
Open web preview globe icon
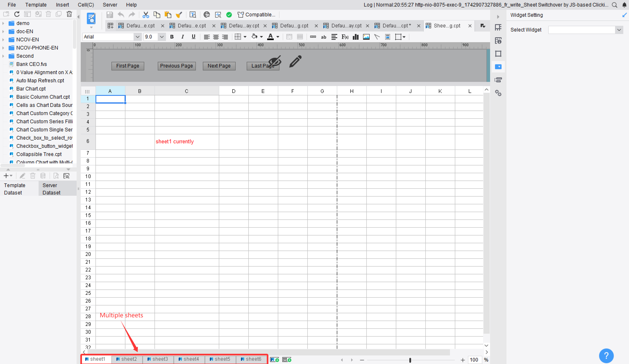pyautogui.click(x=206, y=15)
